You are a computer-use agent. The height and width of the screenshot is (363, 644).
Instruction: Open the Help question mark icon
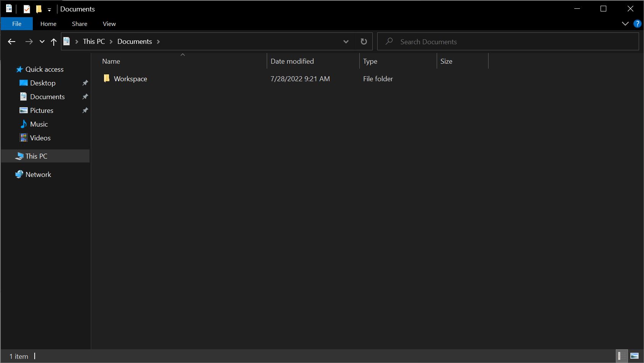(637, 24)
